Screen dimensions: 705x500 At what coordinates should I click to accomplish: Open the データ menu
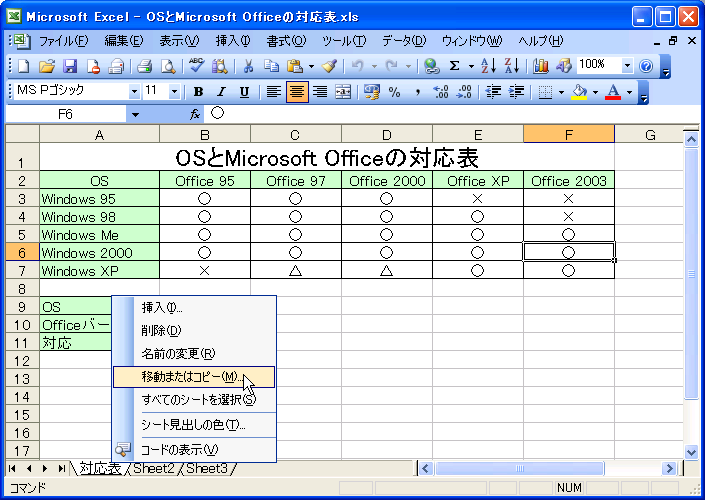403,41
